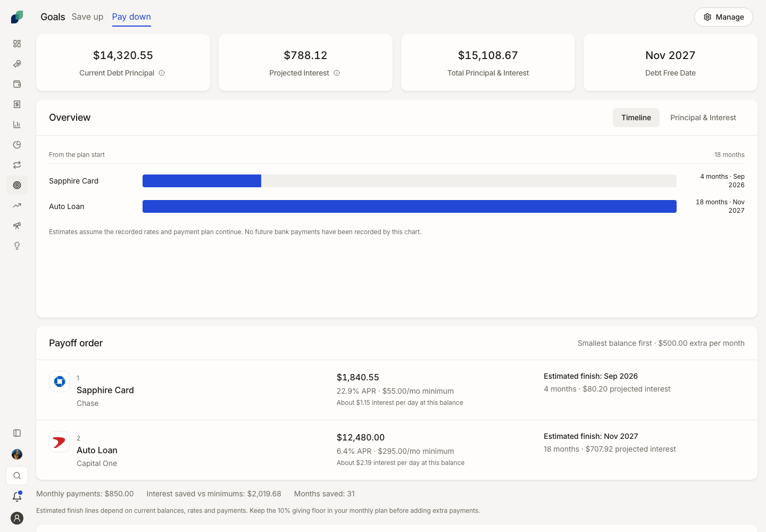Click the $1,840.55 Sapphire balance
The height and width of the screenshot is (532, 766).
tap(358, 377)
